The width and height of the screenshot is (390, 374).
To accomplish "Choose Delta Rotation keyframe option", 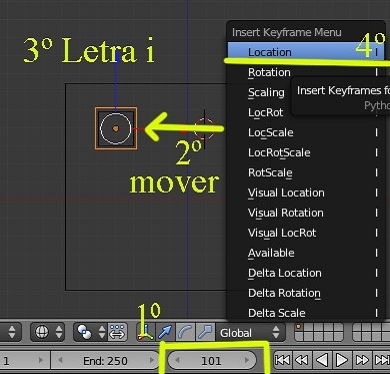I will tap(306, 293).
